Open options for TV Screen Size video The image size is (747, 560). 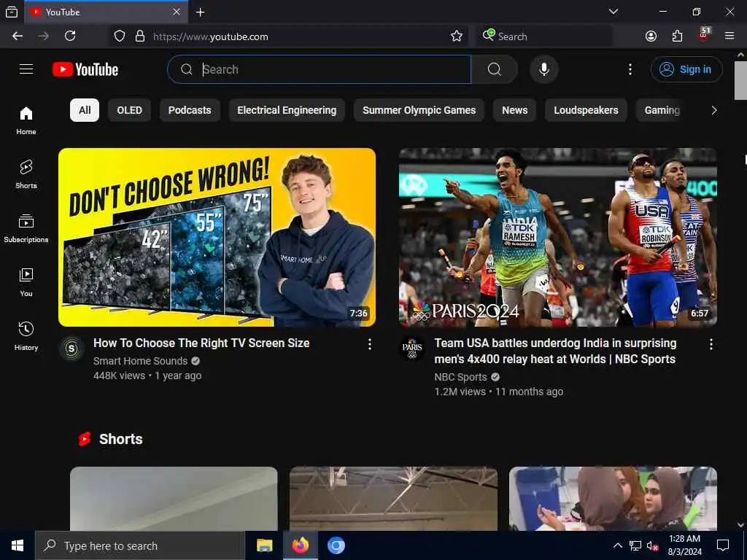click(x=370, y=344)
